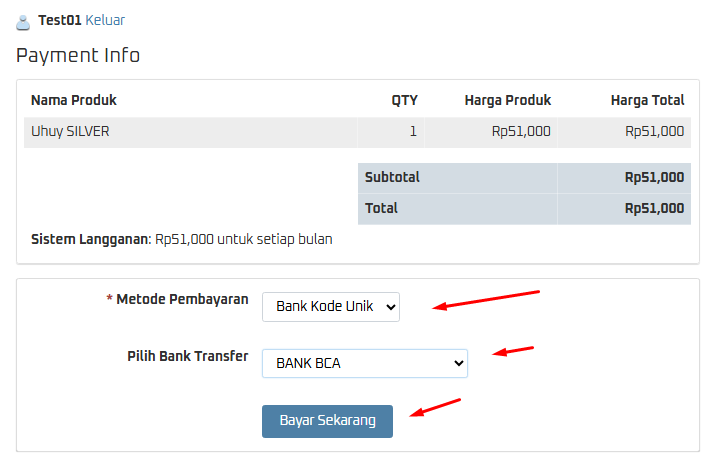Screen dimensions: 715x476
Task: Expand the Pilih Bank Transfer dropdown
Action: point(364,363)
